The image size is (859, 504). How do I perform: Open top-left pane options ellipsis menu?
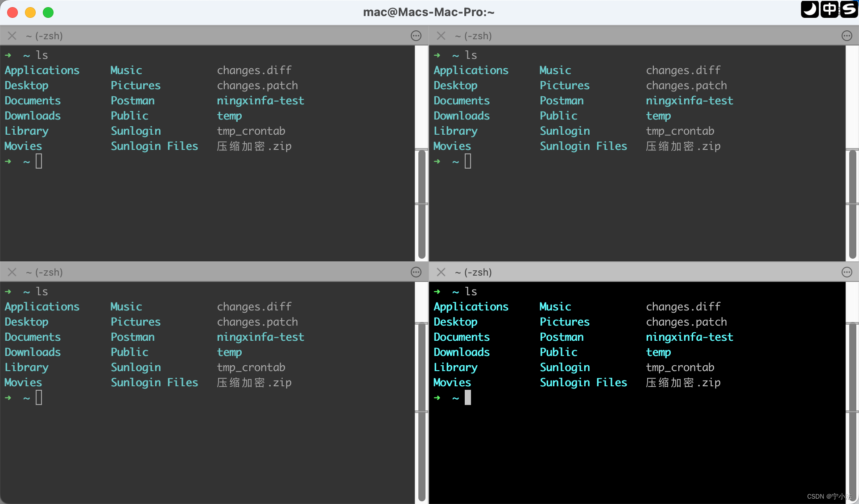click(x=416, y=36)
